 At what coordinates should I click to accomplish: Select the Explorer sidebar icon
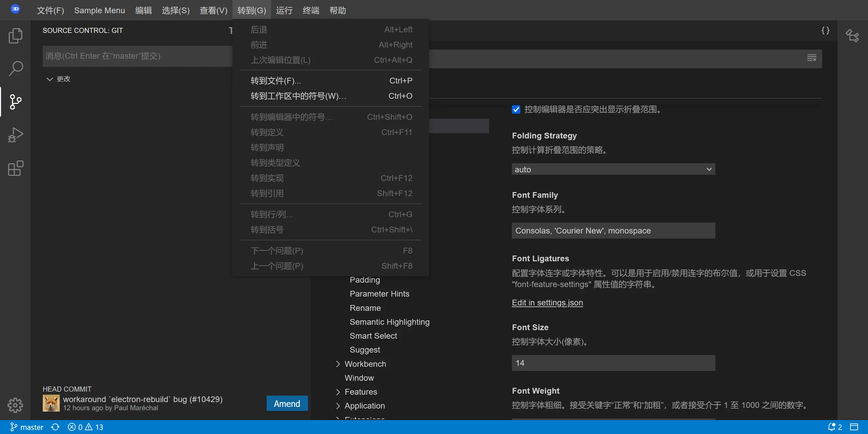15,35
